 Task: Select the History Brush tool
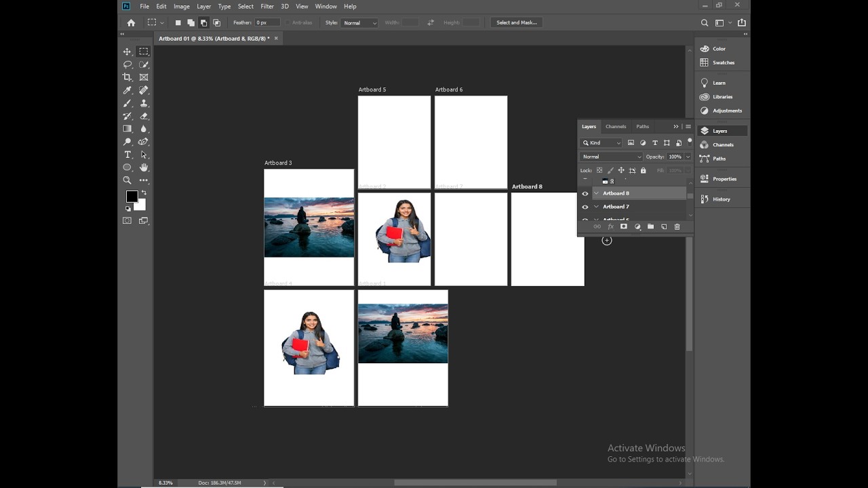127,116
